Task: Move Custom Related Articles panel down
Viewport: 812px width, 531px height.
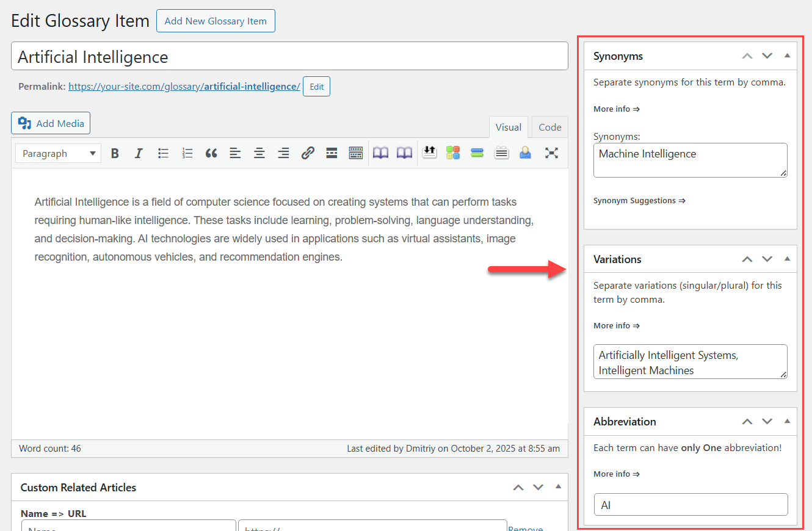Action: (538, 487)
